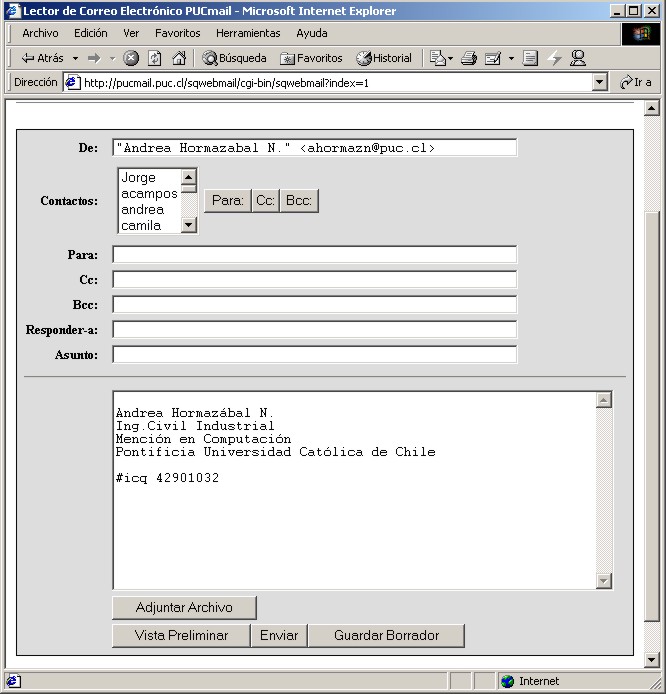Open the Atrás history dropdown arrow
This screenshot has width=666, height=694.
point(76,58)
